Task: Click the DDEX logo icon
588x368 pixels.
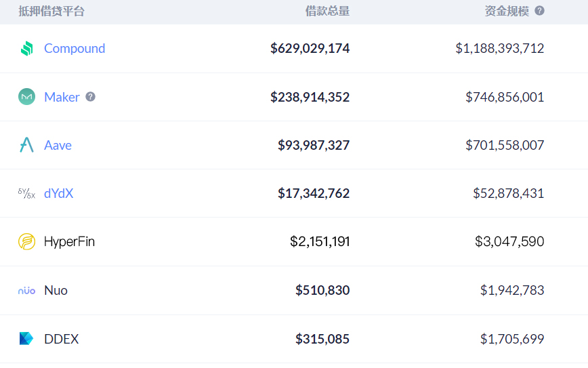Action: point(26,338)
